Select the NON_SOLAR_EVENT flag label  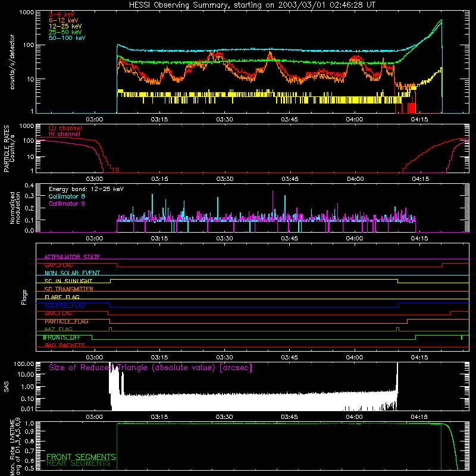[x=72, y=273]
